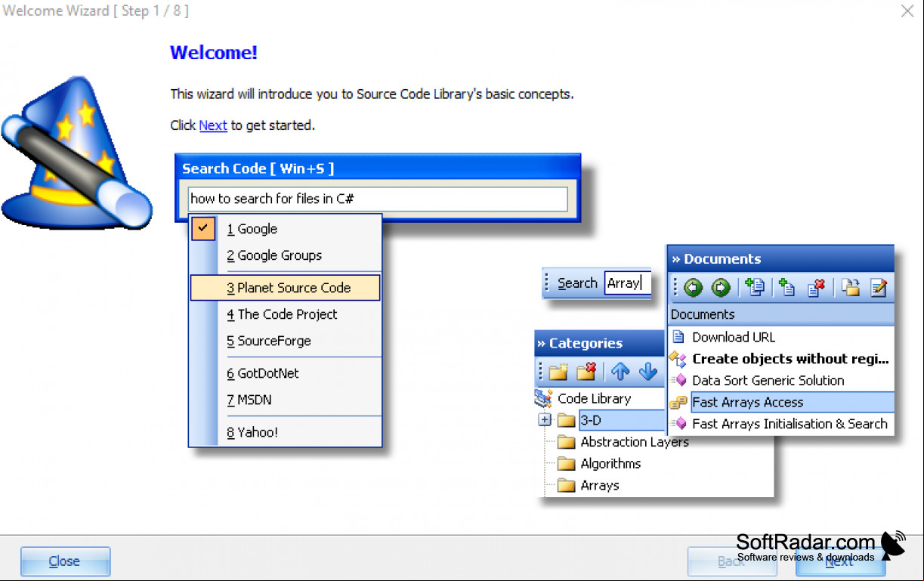Click the blue move down arrow
The height and width of the screenshot is (581, 924).
click(648, 372)
